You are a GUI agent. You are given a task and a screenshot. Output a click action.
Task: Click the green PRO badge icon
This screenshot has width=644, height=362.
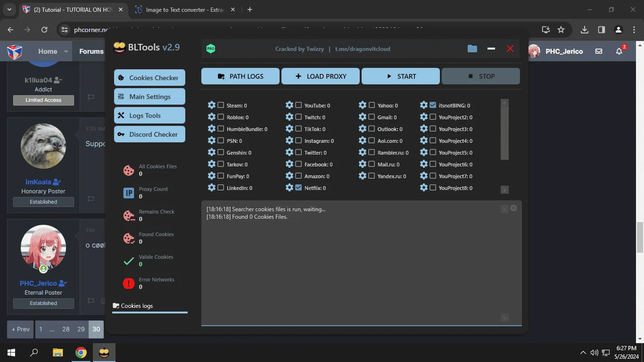point(211,49)
